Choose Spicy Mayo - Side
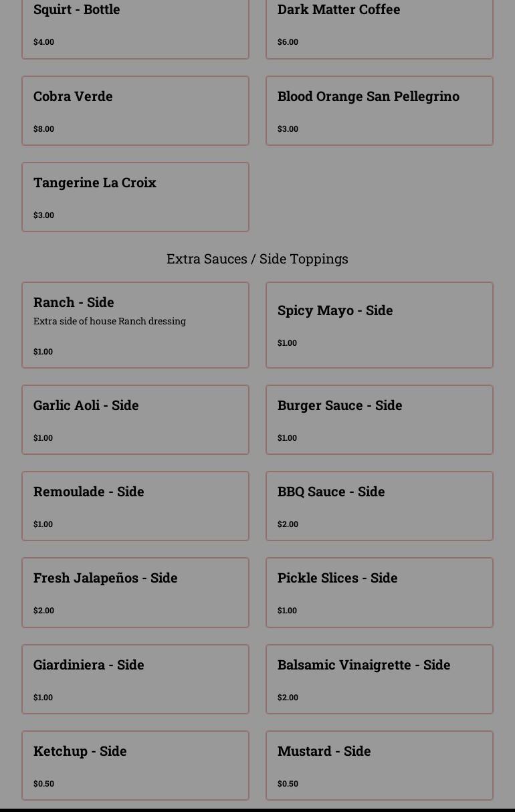The image size is (515, 812). click(379, 325)
